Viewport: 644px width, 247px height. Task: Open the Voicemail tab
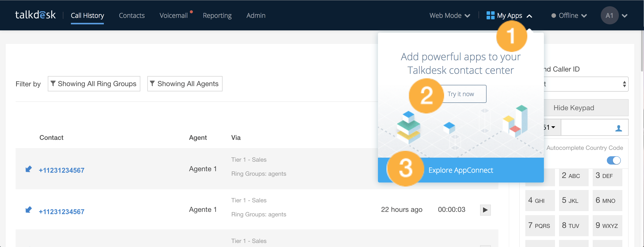click(174, 16)
